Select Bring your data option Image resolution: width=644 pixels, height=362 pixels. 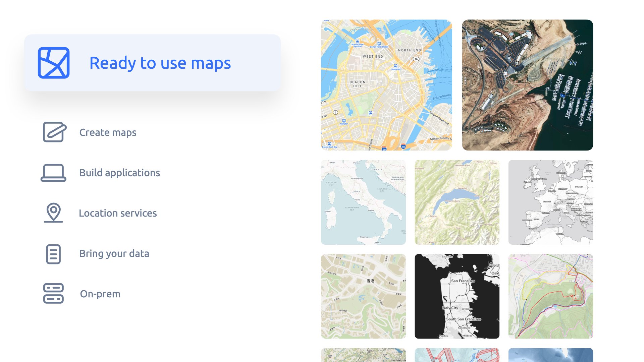click(x=114, y=254)
